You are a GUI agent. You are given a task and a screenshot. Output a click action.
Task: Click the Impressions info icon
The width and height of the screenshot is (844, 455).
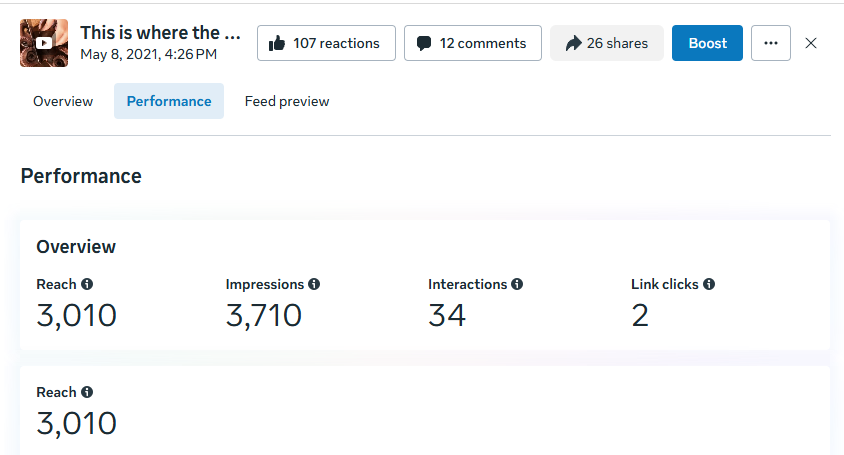click(314, 284)
